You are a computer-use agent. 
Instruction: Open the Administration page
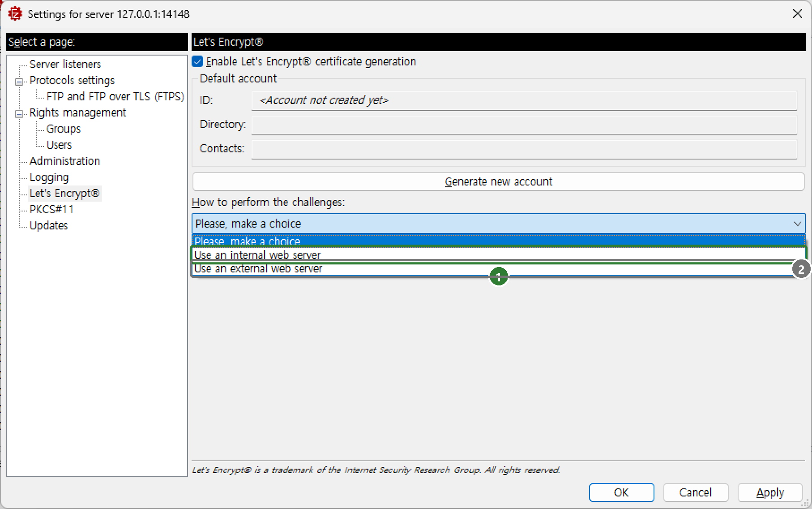coord(65,161)
